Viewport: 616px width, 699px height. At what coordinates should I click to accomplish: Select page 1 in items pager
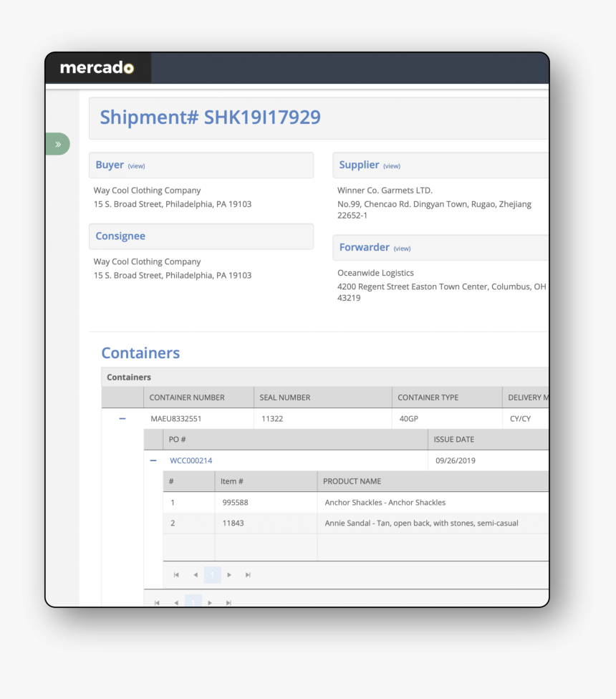pyautogui.click(x=212, y=574)
